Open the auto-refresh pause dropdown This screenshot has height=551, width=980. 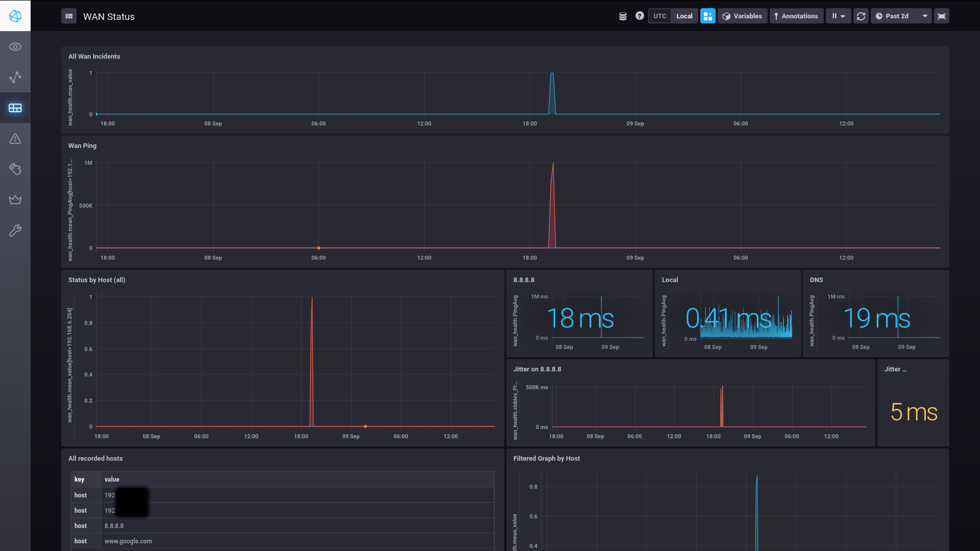[838, 16]
